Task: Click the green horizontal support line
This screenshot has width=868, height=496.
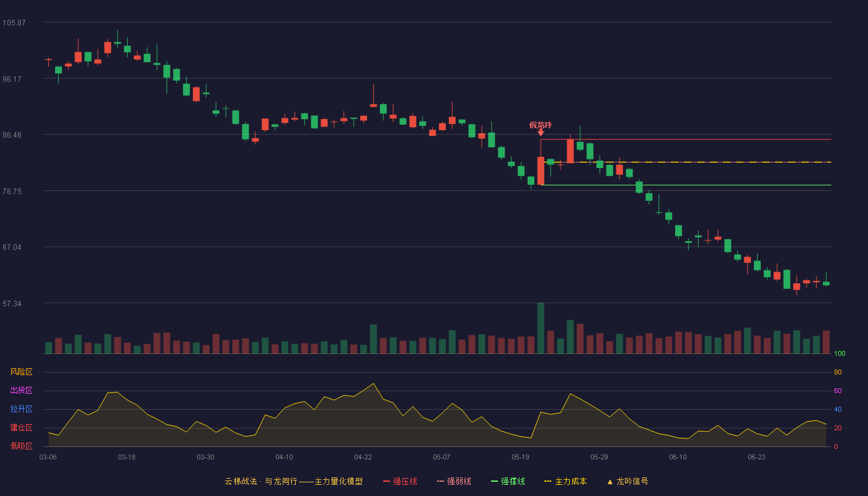Action: 686,185
